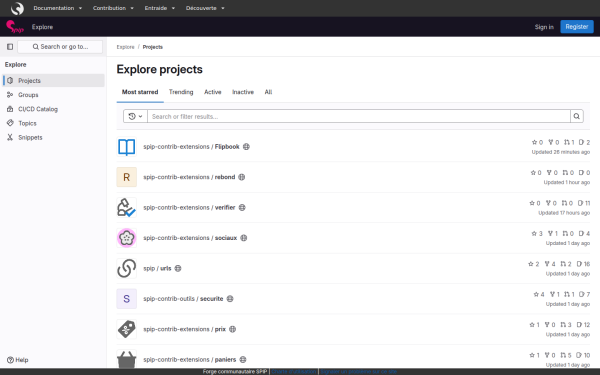Image resolution: width=600 pixels, height=375 pixels.
Task: Click the Explore link in header
Action: [x=42, y=27]
